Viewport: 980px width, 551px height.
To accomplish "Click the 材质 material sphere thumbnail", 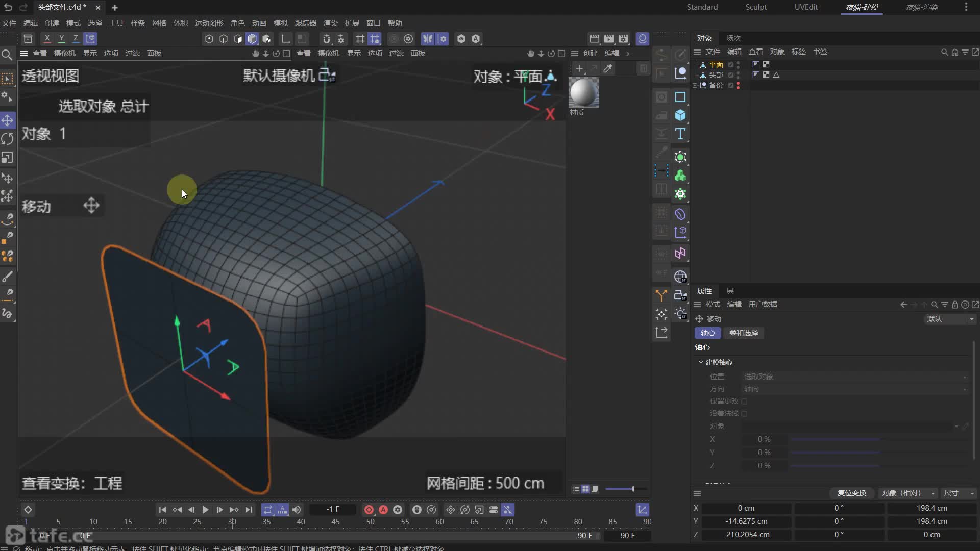I will pos(584,92).
